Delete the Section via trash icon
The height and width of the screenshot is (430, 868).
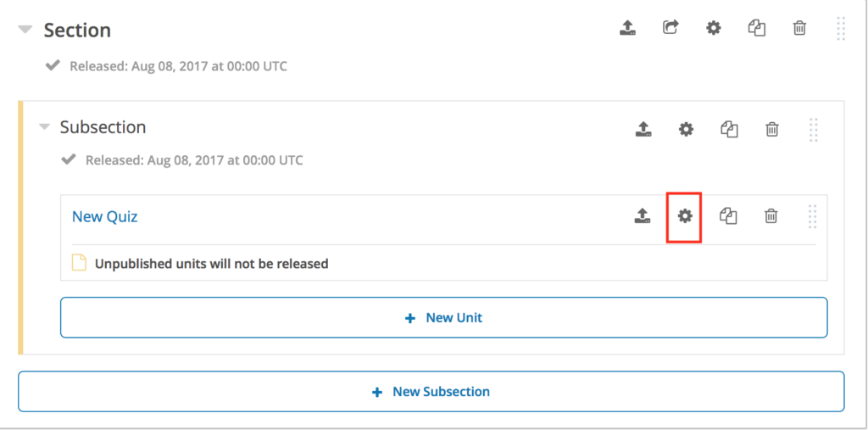[x=799, y=28]
